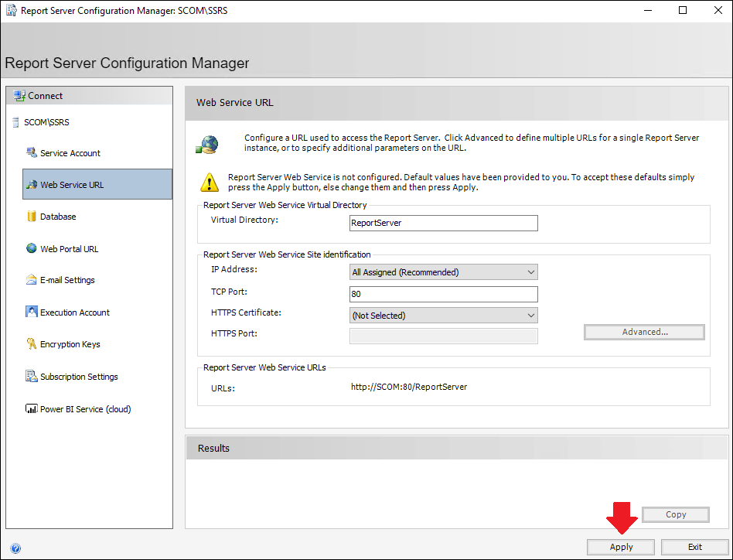Click the Subscription Settings icon
The image size is (733, 560).
pyautogui.click(x=32, y=376)
